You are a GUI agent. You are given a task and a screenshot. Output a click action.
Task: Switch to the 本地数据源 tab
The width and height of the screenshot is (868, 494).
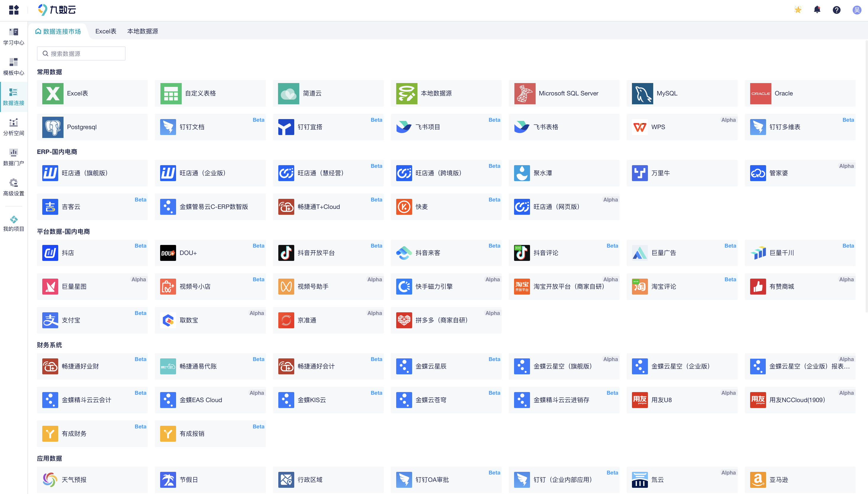[x=142, y=31]
